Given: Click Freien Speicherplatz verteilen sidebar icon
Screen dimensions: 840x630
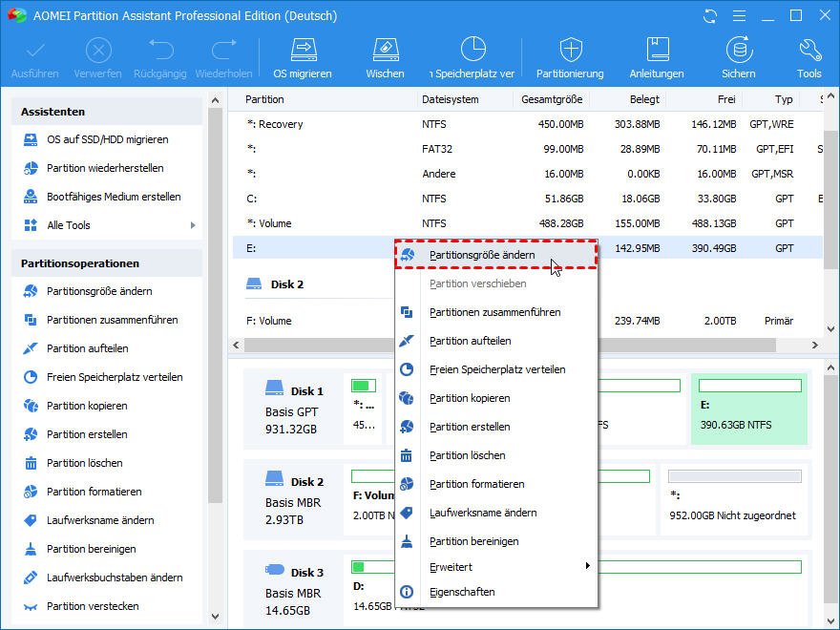Looking at the screenshot, I should (x=31, y=377).
